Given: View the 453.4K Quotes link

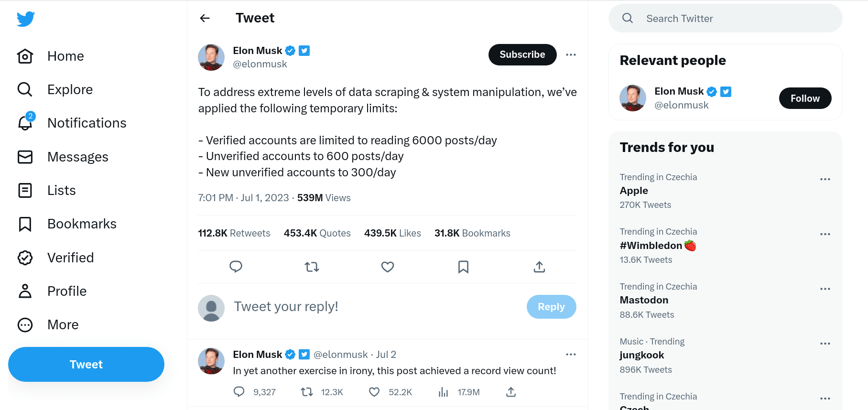Looking at the screenshot, I should coord(317,233).
